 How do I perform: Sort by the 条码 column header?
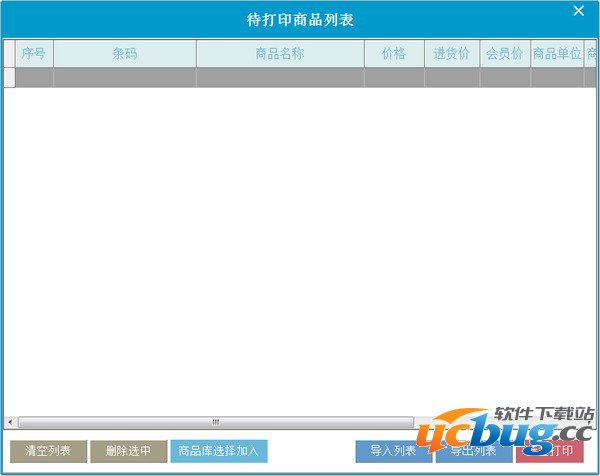[125, 54]
